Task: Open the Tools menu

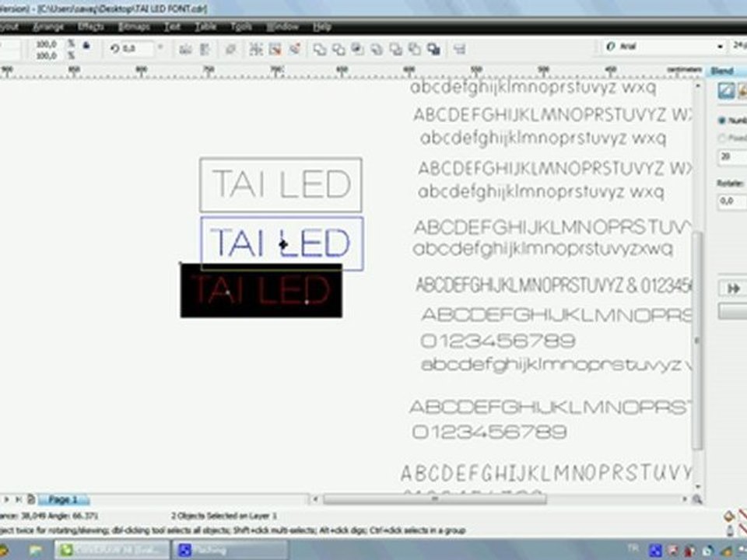Action: click(x=241, y=27)
